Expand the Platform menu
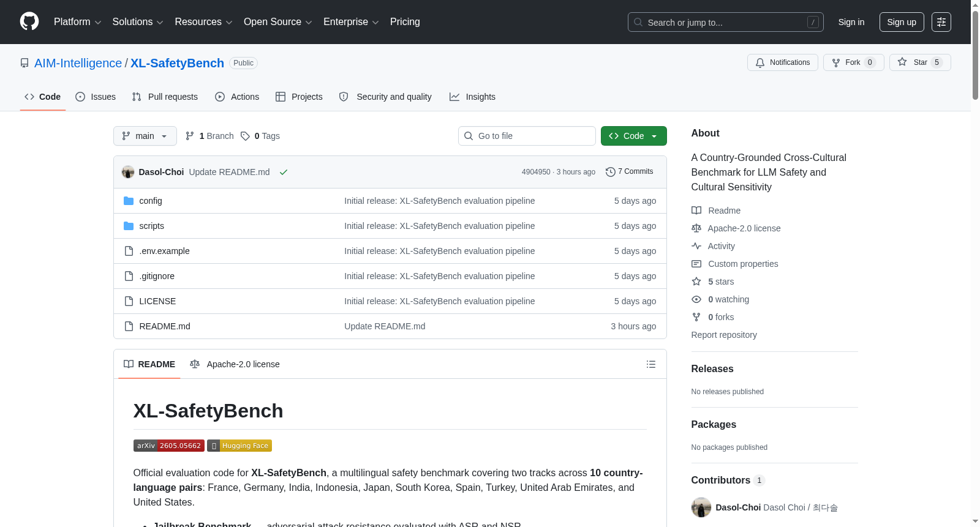 pyautogui.click(x=78, y=22)
